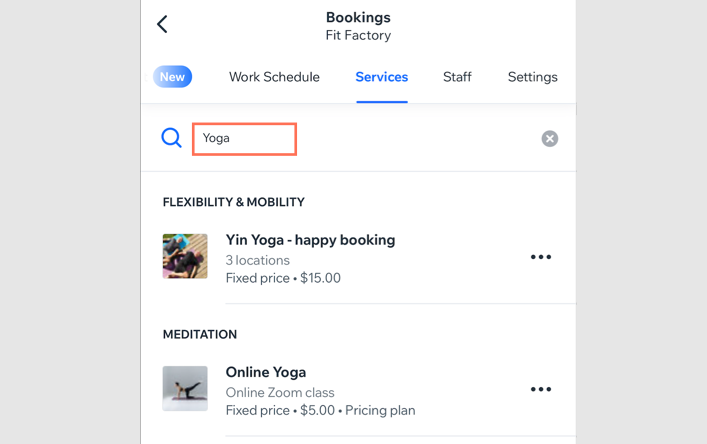Select the New badge tab
Viewport: 707px width, 444px height.
(172, 77)
